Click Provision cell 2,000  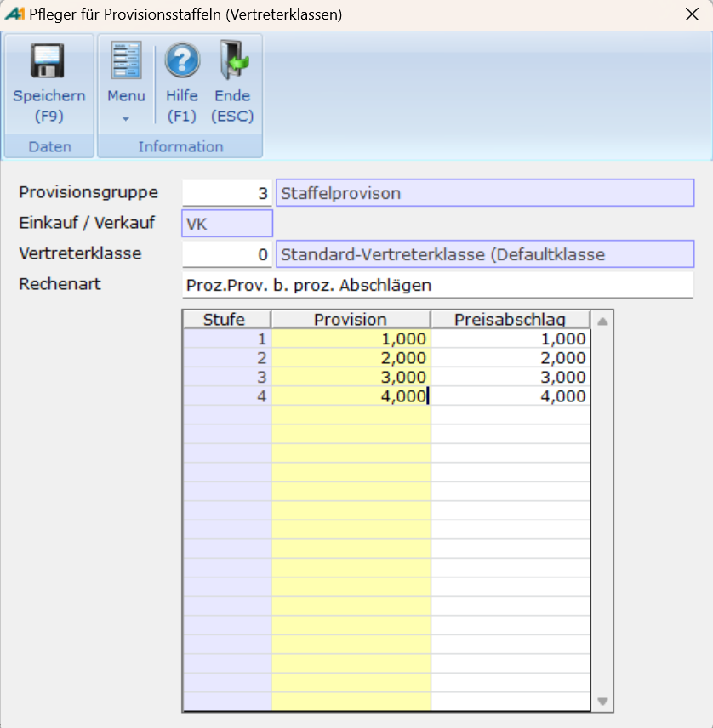pyautogui.click(x=351, y=357)
